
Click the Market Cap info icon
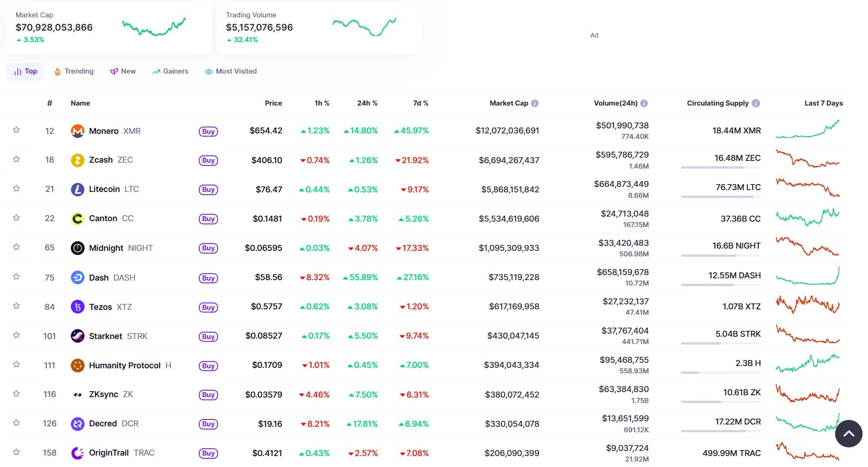coord(534,103)
